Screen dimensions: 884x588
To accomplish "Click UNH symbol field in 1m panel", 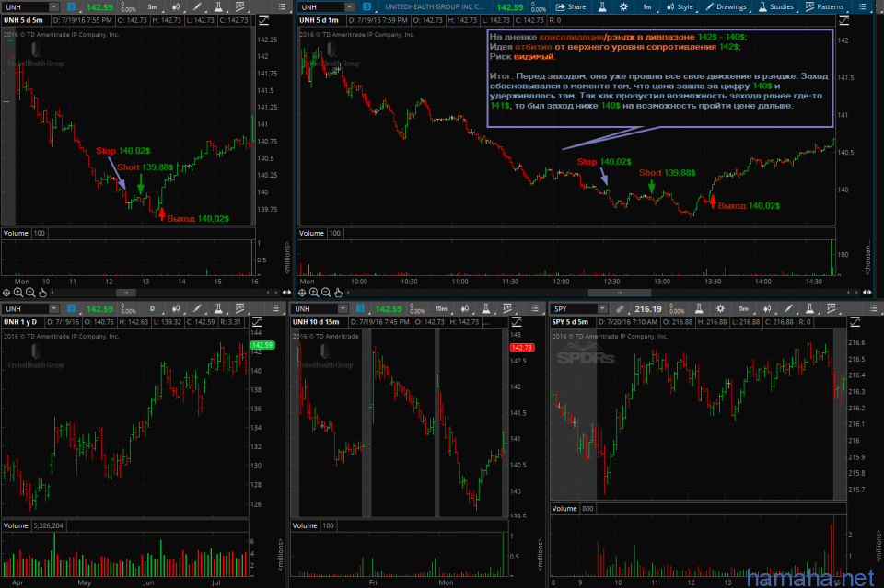I will pyautogui.click(x=321, y=6).
